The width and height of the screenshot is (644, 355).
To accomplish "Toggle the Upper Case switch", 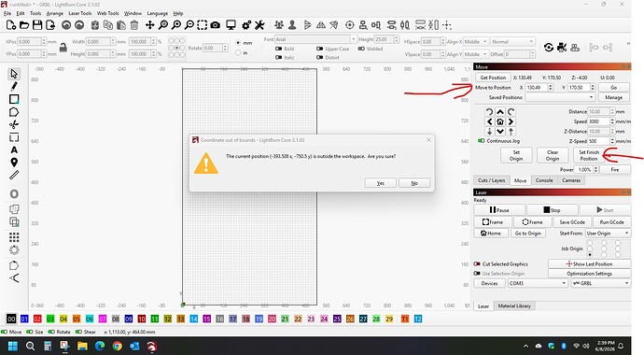I will coord(319,49).
